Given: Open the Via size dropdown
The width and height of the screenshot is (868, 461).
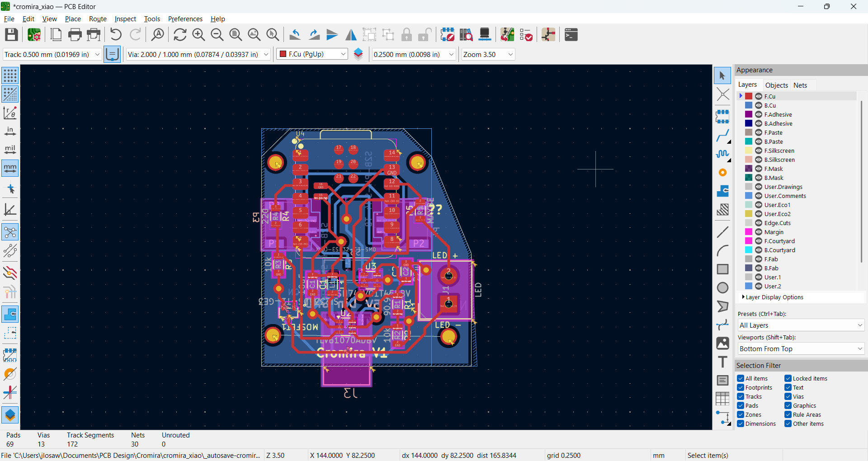Looking at the screenshot, I should [198, 54].
